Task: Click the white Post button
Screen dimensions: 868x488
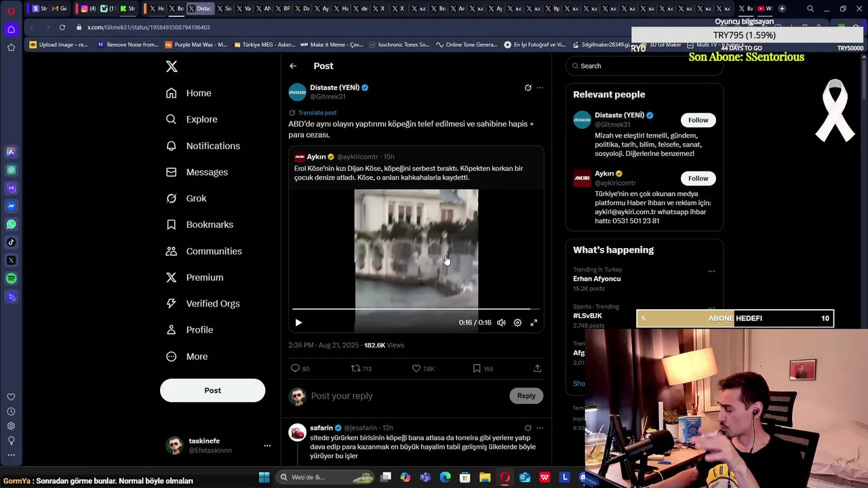Action: click(x=212, y=390)
